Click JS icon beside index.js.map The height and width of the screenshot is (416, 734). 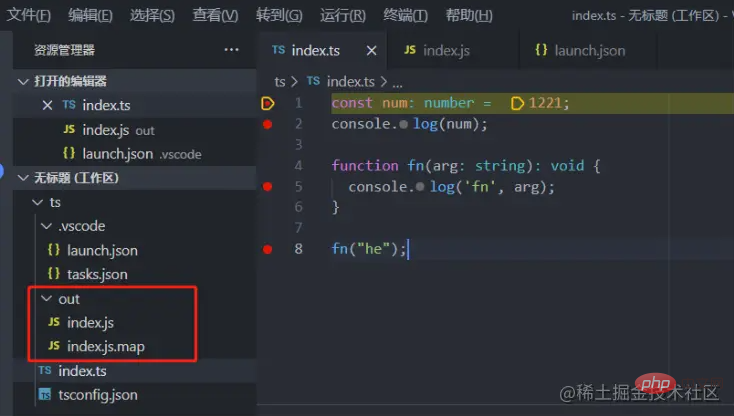[54, 345]
